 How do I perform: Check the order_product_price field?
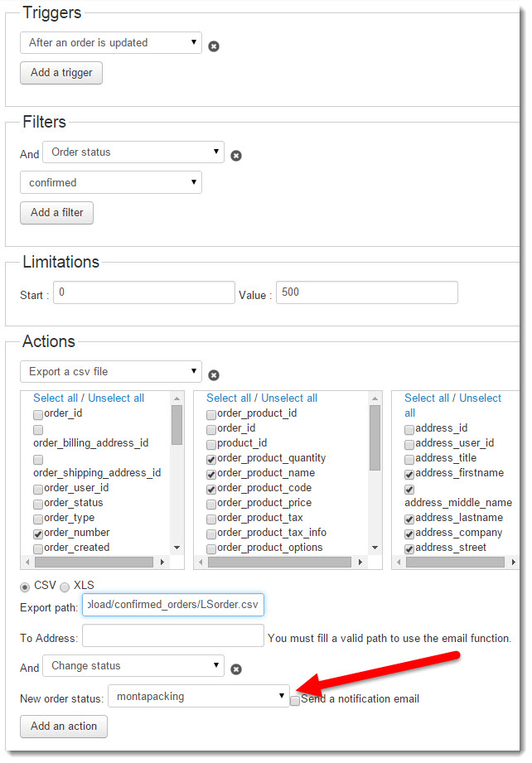211,504
